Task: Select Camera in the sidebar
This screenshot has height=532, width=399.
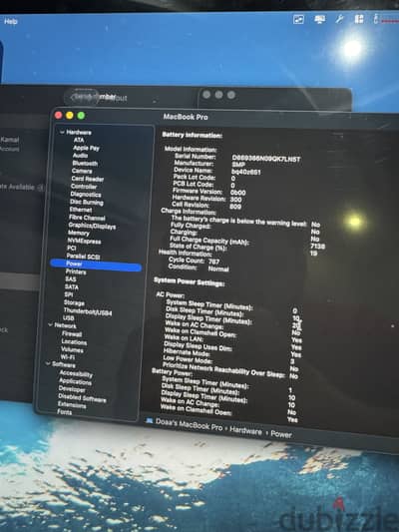Action: coord(82,171)
